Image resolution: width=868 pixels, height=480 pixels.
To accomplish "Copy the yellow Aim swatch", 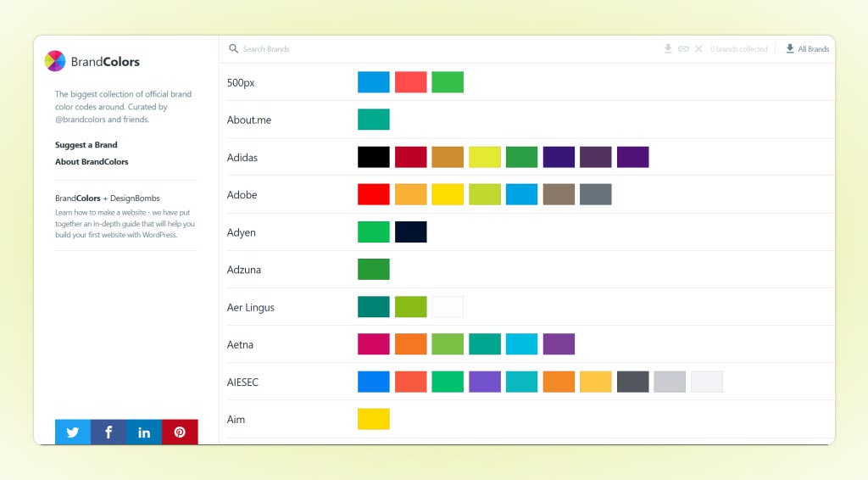I will click(374, 419).
